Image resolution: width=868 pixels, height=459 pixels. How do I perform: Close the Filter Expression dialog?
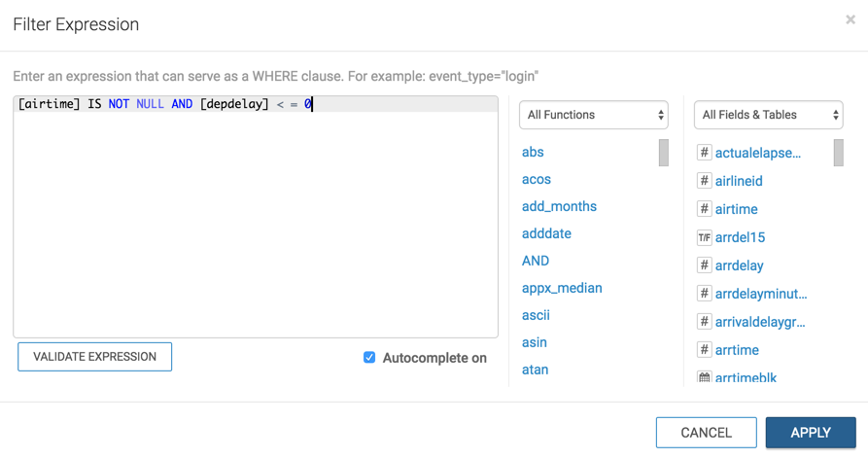[851, 19]
